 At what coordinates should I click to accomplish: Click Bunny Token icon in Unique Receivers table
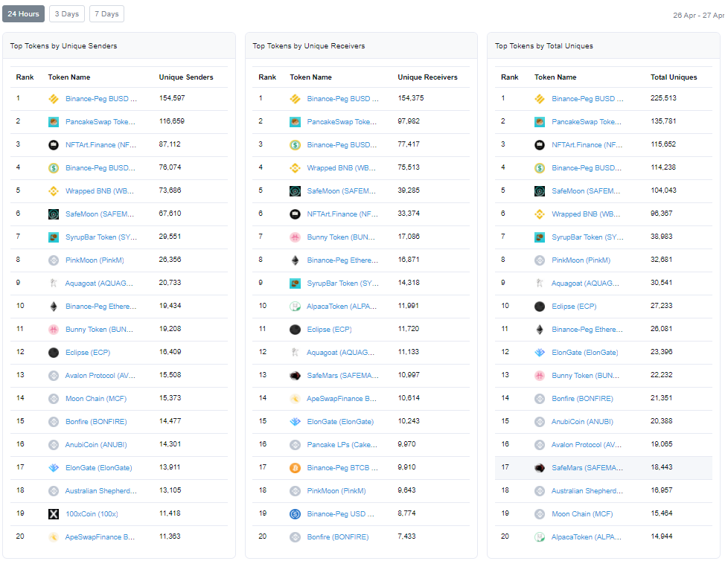(296, 237)
